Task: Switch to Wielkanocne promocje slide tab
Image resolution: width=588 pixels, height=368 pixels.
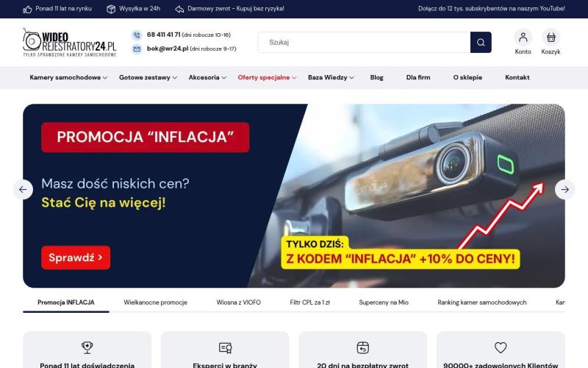Action: [155, 302]
